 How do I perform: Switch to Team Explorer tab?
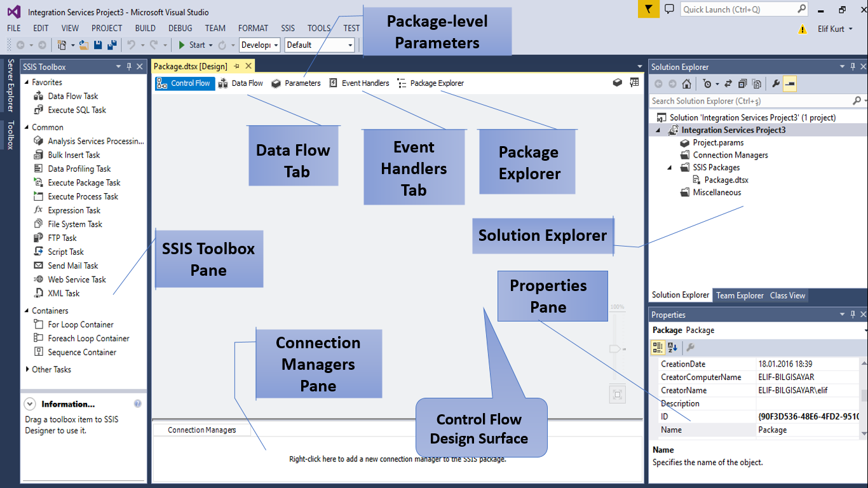(740, 295)
